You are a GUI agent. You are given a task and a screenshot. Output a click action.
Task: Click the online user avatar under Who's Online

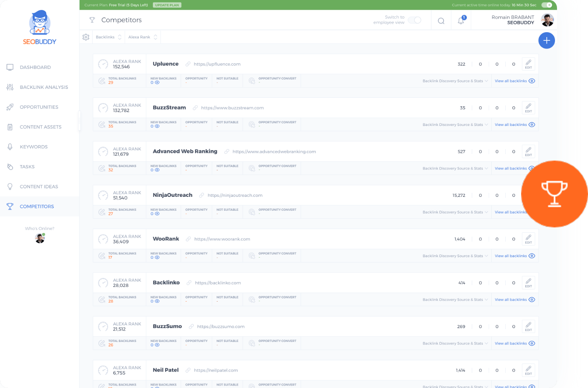pos(40,238)
